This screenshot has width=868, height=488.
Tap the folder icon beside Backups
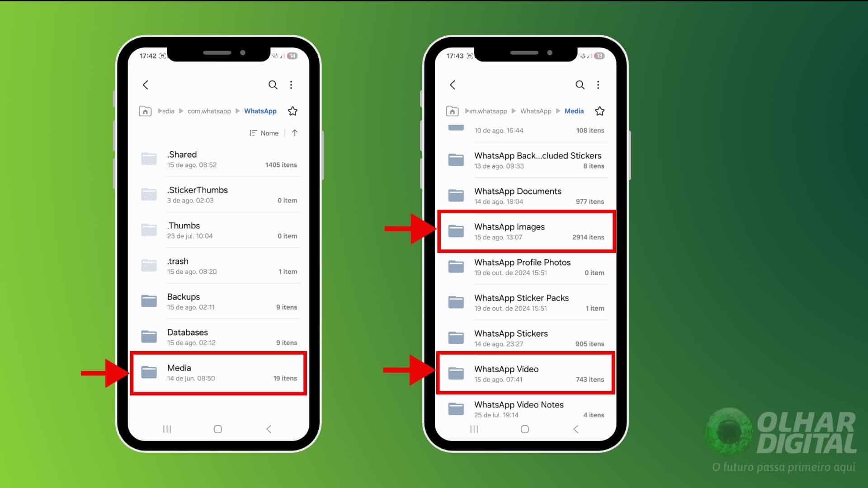coord(149,301)
